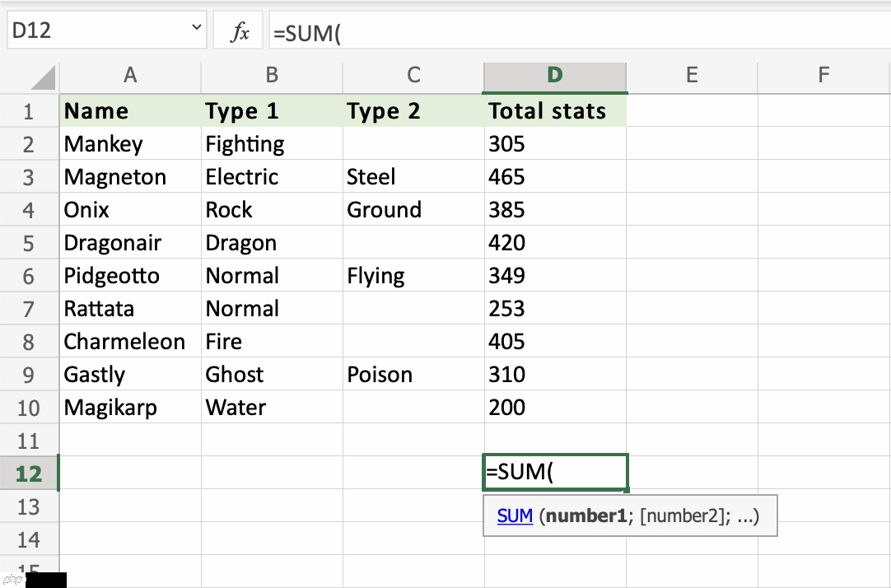
Task: Click the cell with value 465
Action: pyautogui.click(x=555, y=177)
